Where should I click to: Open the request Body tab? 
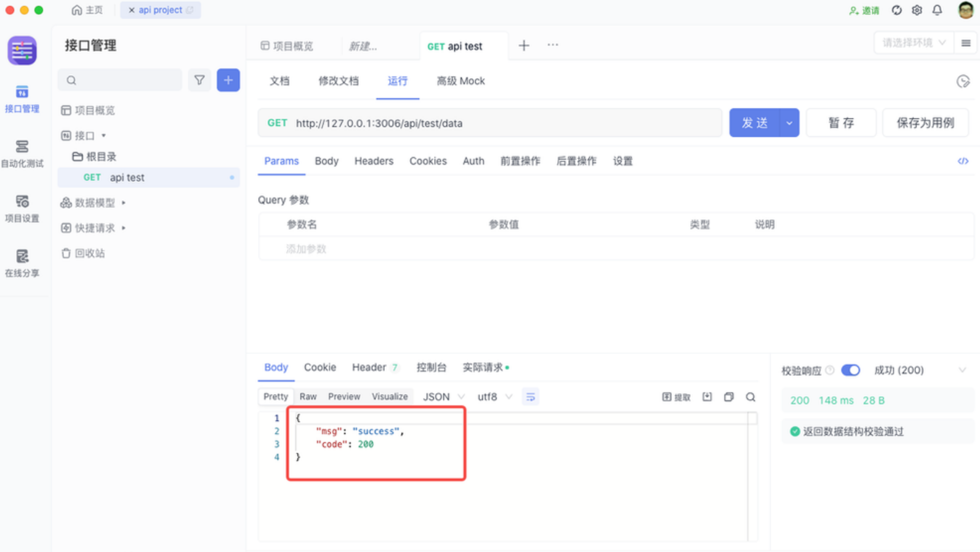(x=326, y=161)
